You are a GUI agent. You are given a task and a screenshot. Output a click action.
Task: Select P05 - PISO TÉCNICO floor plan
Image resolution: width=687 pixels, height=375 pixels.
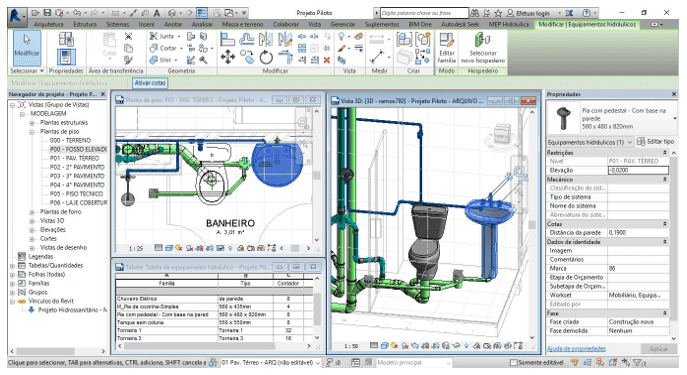pos(76,194)
